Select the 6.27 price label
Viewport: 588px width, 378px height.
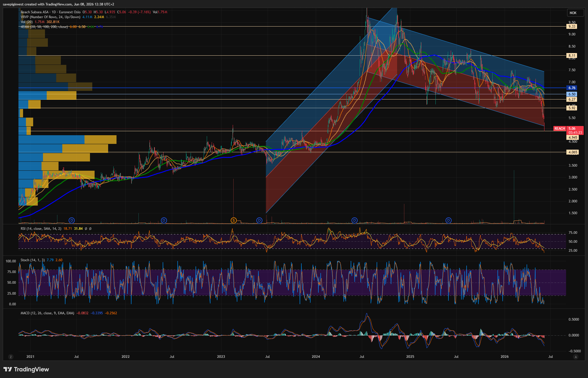click(572, 99)
